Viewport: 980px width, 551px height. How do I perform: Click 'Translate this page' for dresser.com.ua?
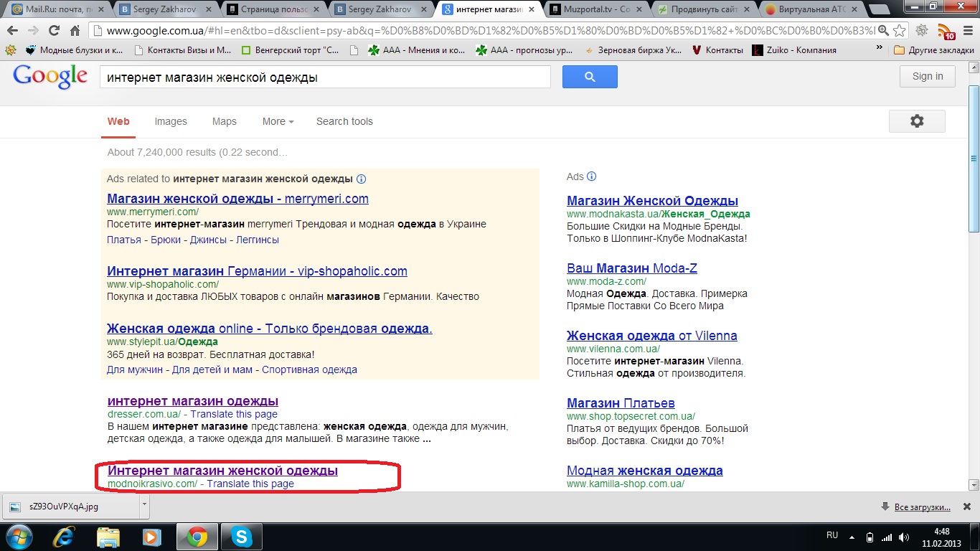234,414
